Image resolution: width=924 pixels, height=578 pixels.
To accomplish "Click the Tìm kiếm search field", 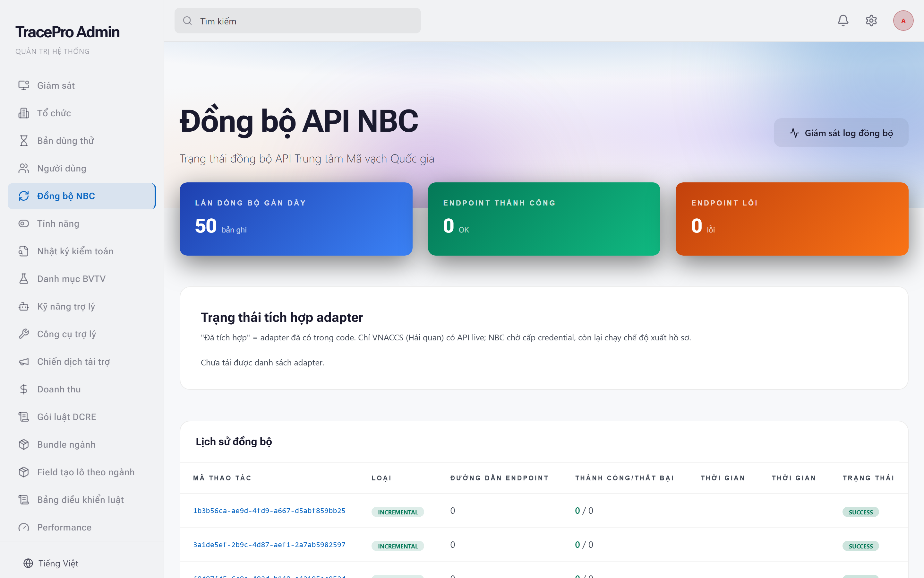I will 298,21.
